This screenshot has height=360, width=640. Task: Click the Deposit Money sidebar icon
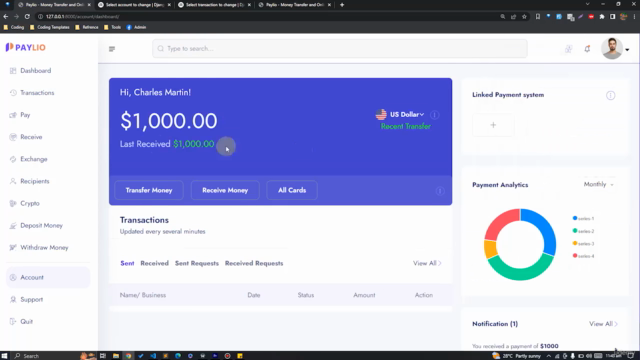point(13,225)
